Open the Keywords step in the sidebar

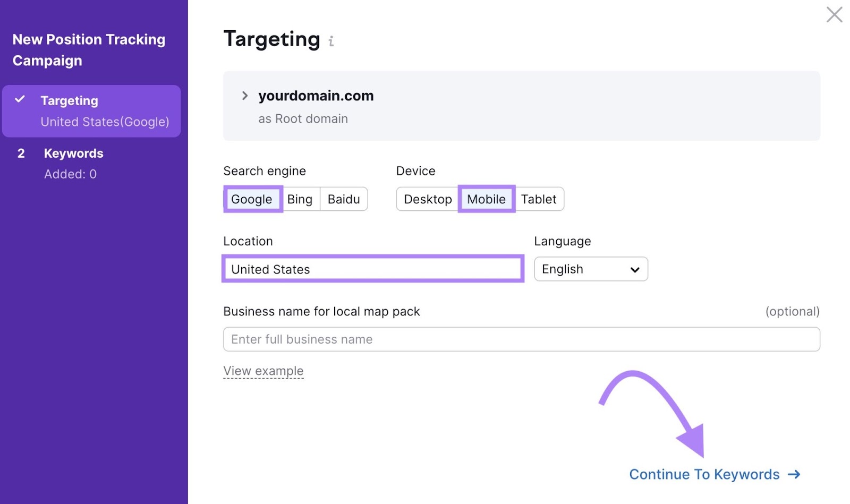(73, 153)
